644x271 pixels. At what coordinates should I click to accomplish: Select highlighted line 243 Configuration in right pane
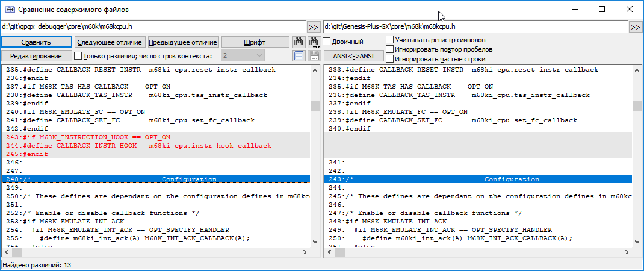(478, 179)
